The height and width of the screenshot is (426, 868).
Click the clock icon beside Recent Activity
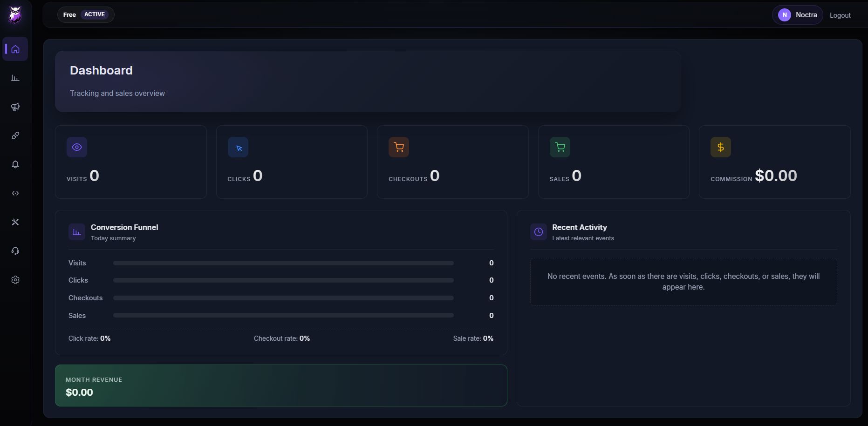(x=539, y=232)
